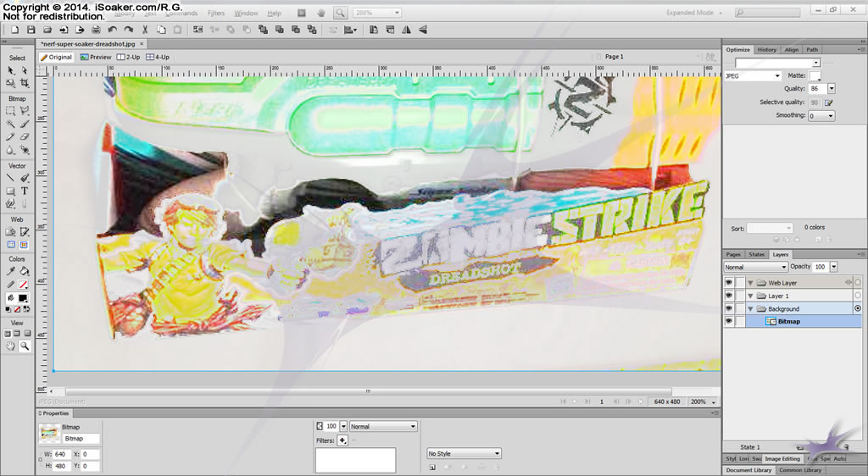Select the Eyedropper tool
Viewport: 868px width, 476px height.
pyautogui.click(x=10, y=271)
